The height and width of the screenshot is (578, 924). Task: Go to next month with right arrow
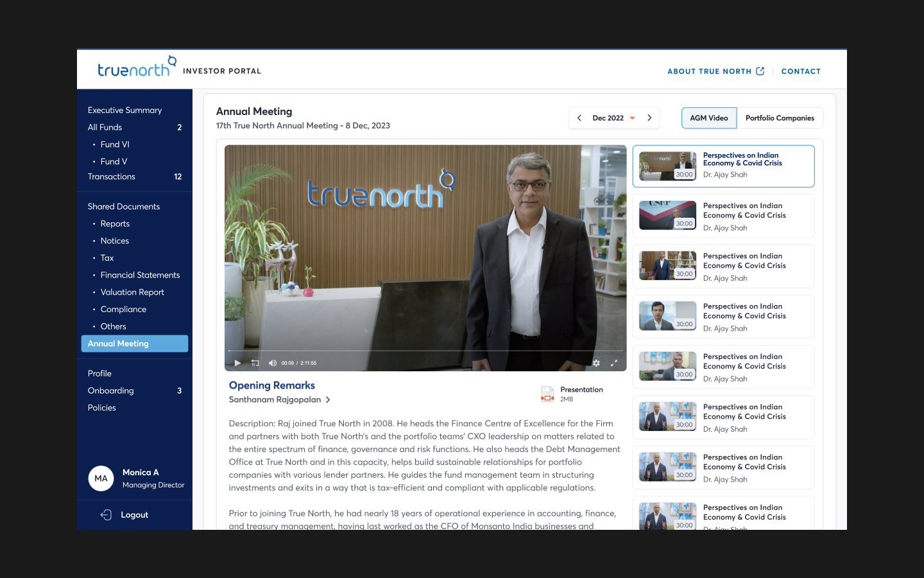649,118
